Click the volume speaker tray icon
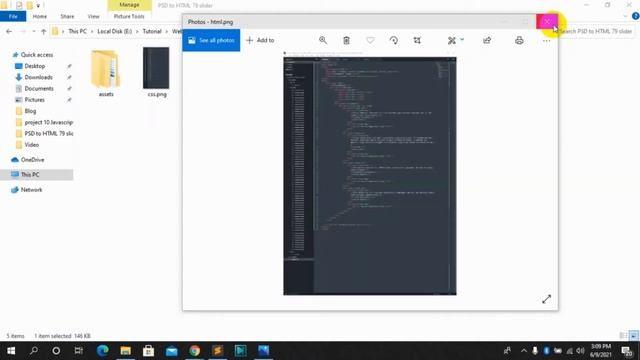The height and width of the screenshot is (360, 640). coord(580,351)
